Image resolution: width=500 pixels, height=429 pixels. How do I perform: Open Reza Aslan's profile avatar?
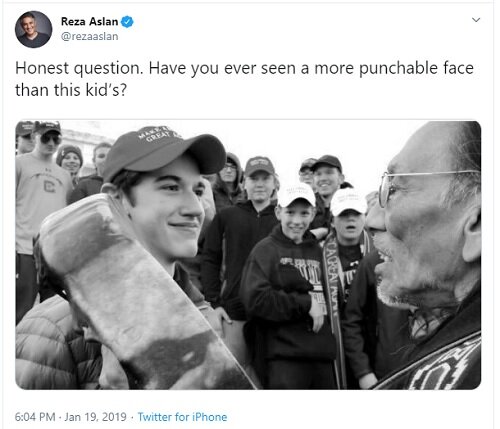(33, 29)
